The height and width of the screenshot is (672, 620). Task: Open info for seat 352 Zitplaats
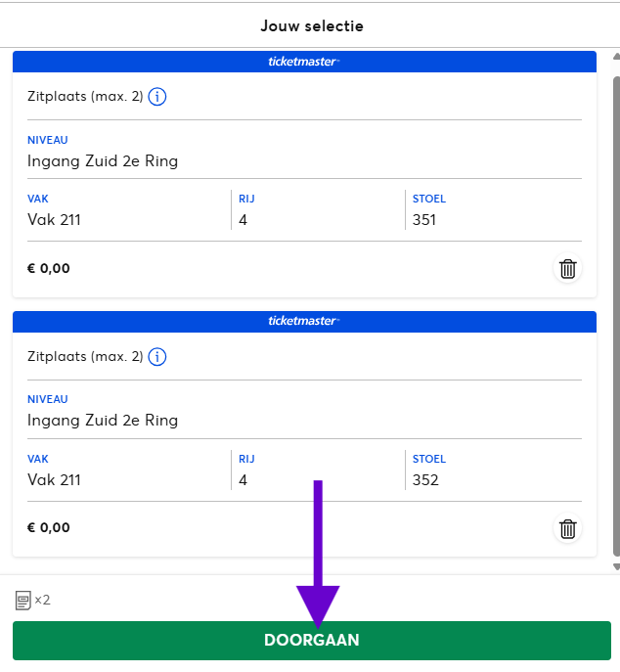(157, 357)
